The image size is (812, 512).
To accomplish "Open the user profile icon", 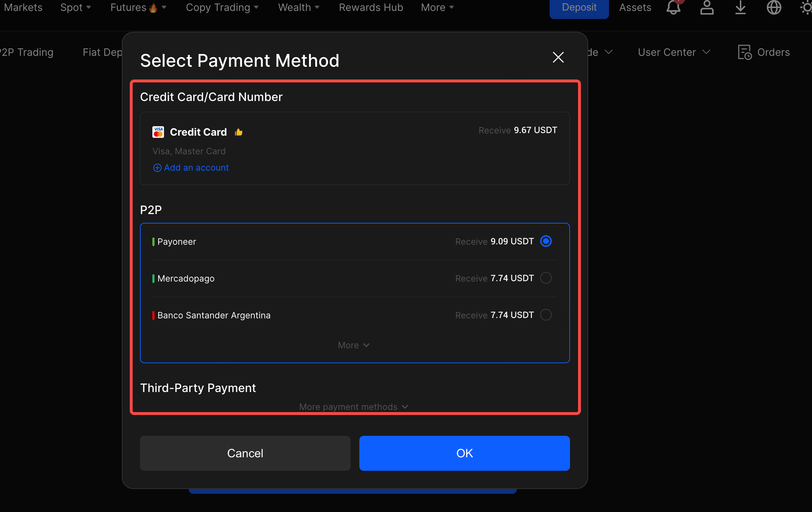I will (707, 8).
